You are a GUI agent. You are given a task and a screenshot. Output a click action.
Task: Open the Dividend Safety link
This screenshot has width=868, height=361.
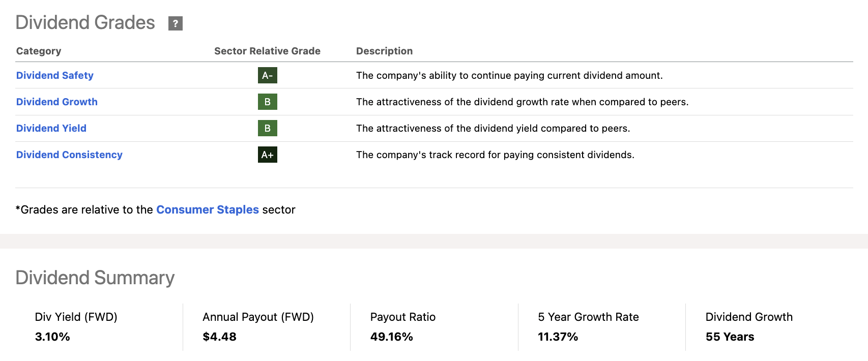(55, 75)
